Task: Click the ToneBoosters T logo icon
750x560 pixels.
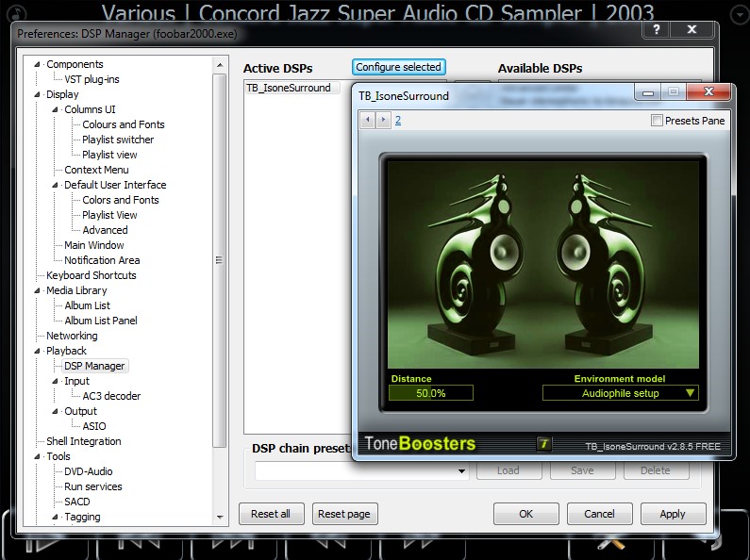Action: (543, 444)
